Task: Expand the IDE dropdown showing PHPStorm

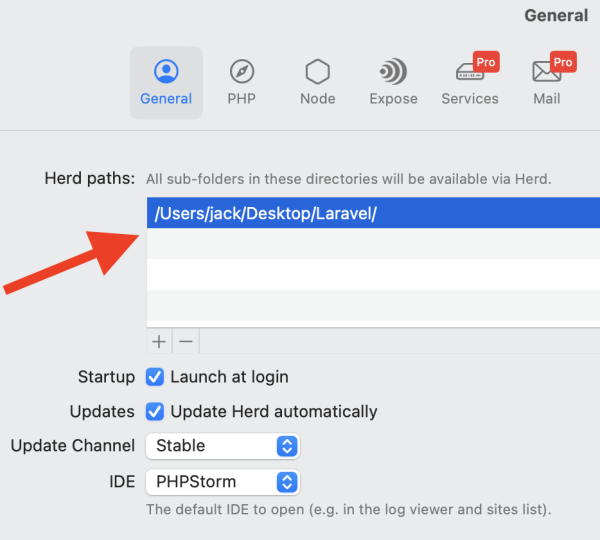Action: point(222,481)
